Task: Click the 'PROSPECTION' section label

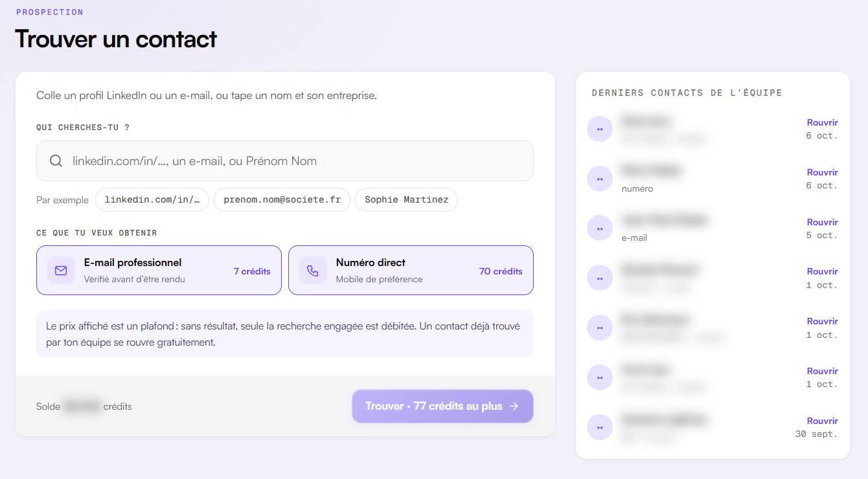Action: [50, 12]
